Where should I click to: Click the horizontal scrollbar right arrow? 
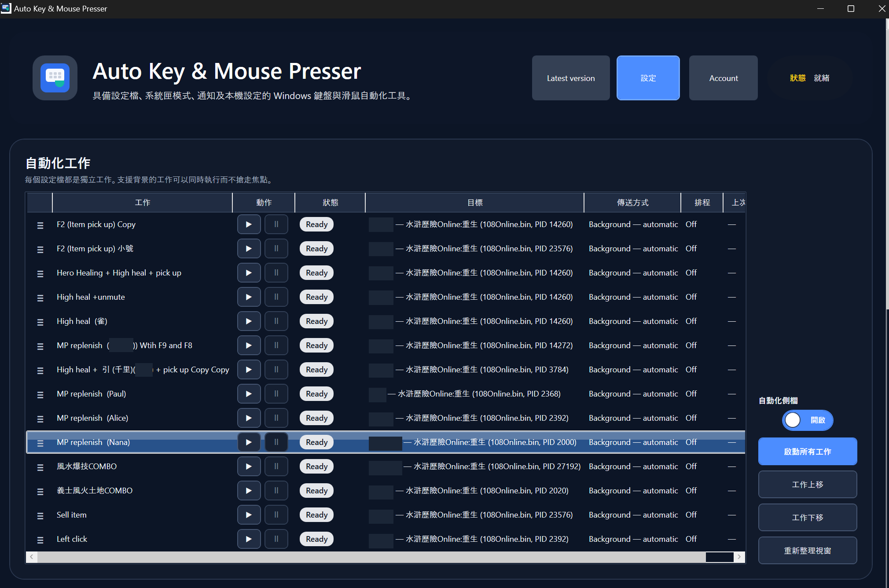pos(739,557)
